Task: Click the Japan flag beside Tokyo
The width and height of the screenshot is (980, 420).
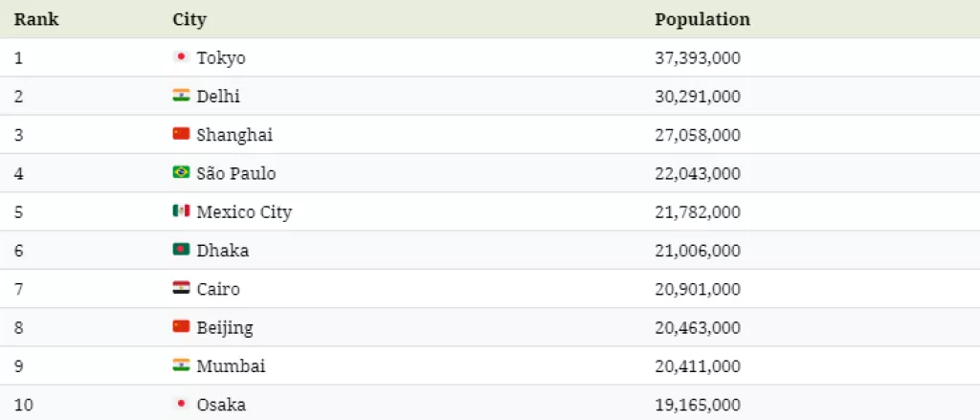Action: (181, 57)
